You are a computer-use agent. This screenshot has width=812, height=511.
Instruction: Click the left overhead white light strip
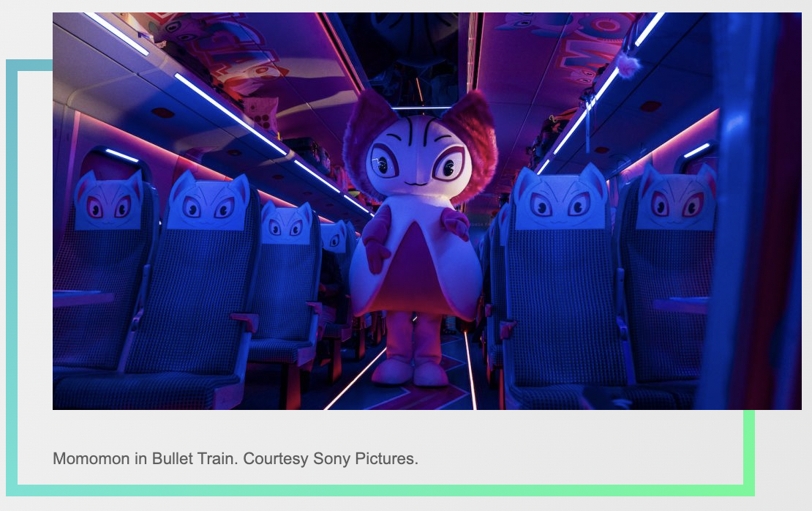230,113
